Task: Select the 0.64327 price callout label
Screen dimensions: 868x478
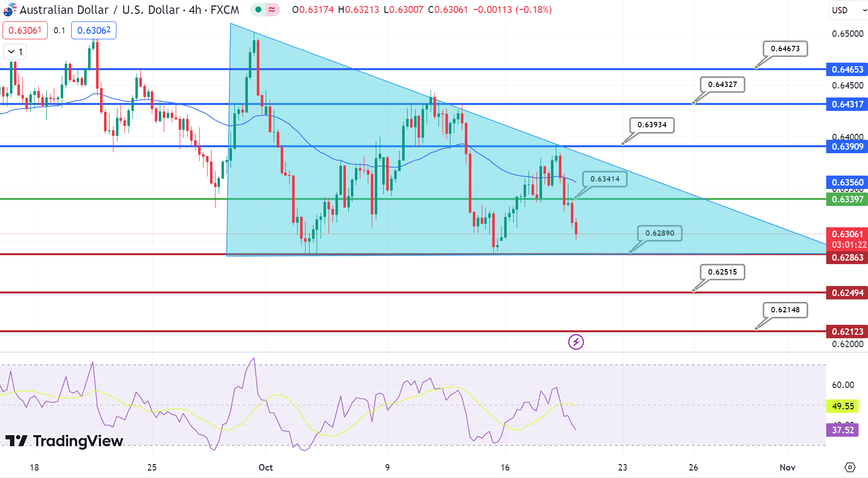Action: pyautogui.click(x=722, y=85)
